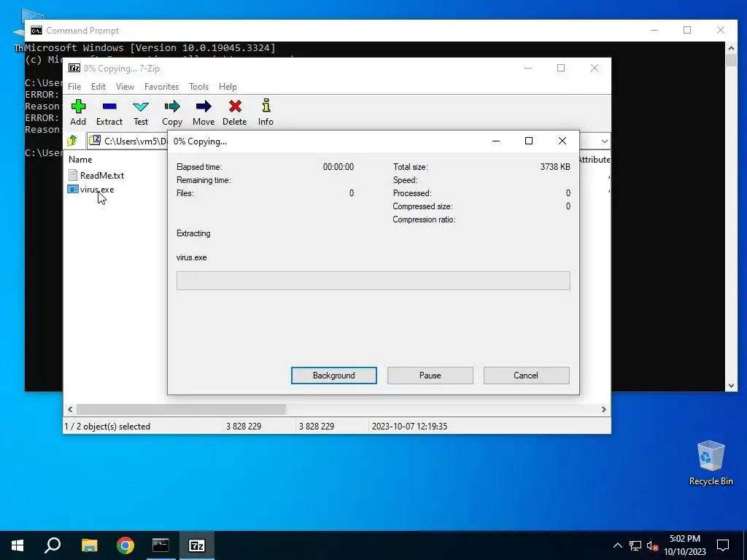Click the network tray icon

point(635,545)
